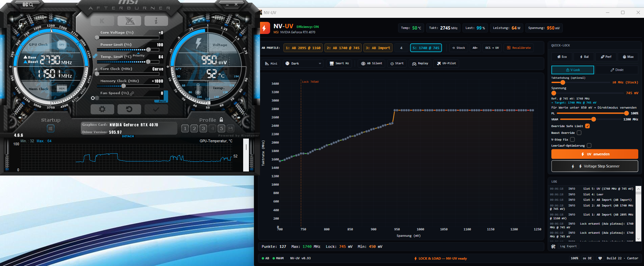This screenshot has height=266, width=644.
Task: Click the VRAM slider handle
Action: pyautogui.click(x=593, y=119)
